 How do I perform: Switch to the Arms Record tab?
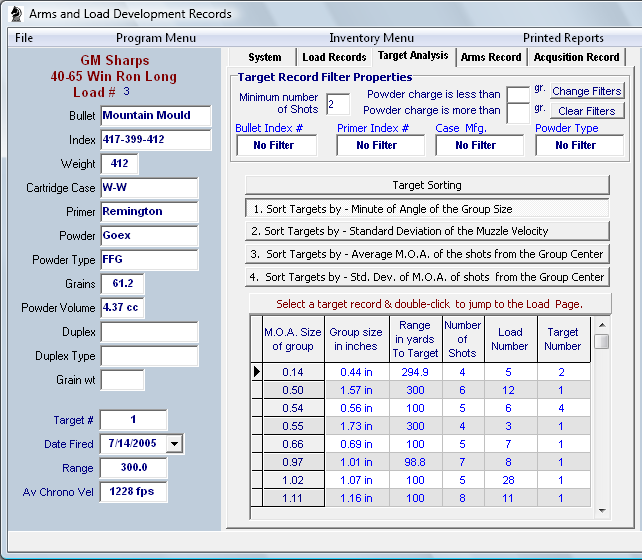[x=491, y=57]
